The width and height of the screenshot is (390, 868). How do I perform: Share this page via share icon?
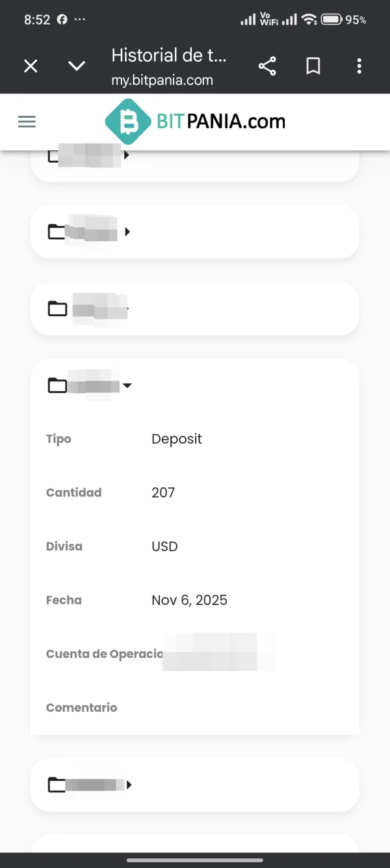267,66
